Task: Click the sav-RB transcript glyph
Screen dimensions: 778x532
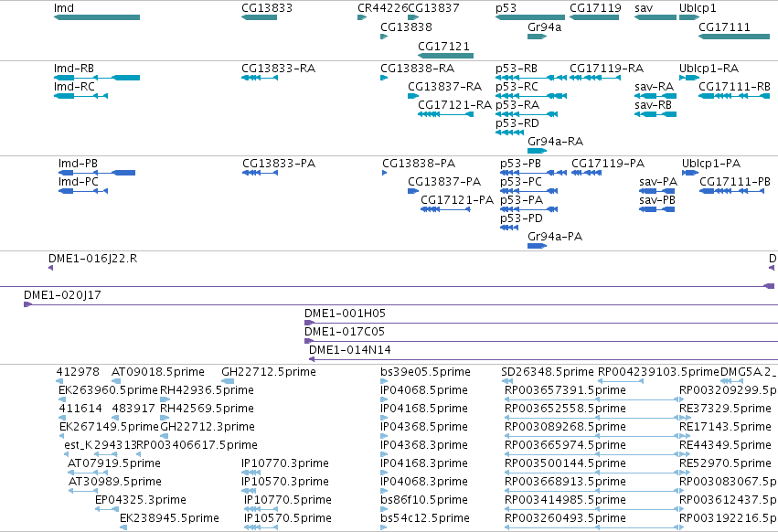Action: tap(655, 114)
